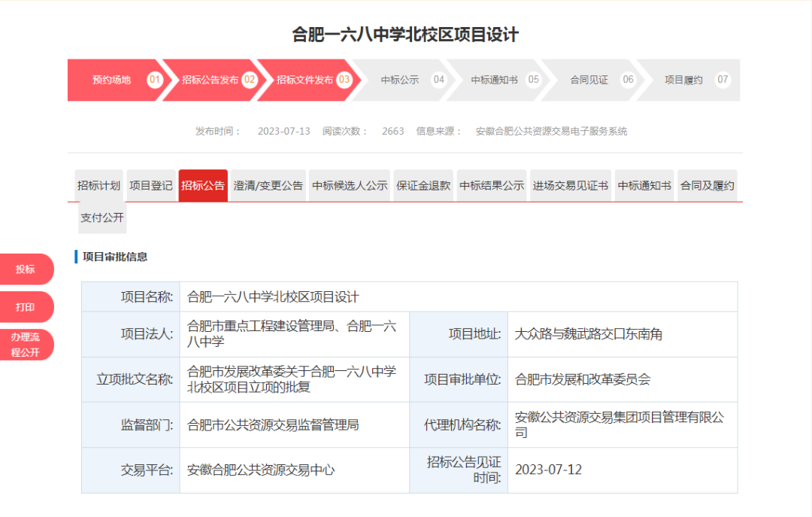This screenshot has height=517, width=812.
Task: Select the 招标公告发布 step 02
Action: coord(215,80)
